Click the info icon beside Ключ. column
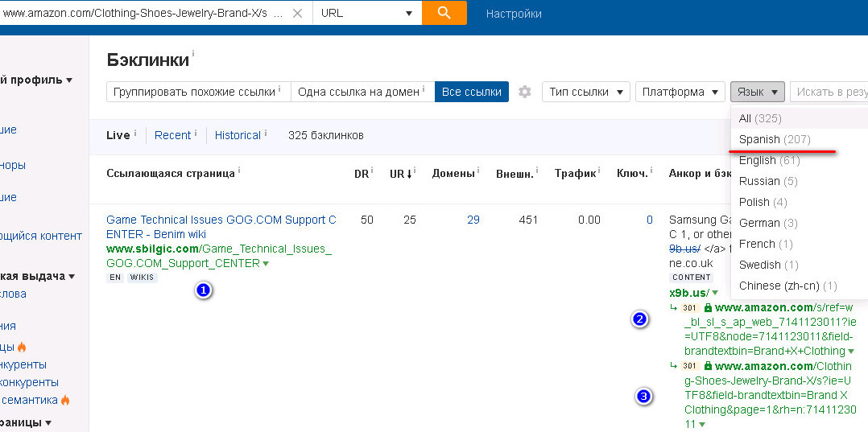 pos(651,171)
